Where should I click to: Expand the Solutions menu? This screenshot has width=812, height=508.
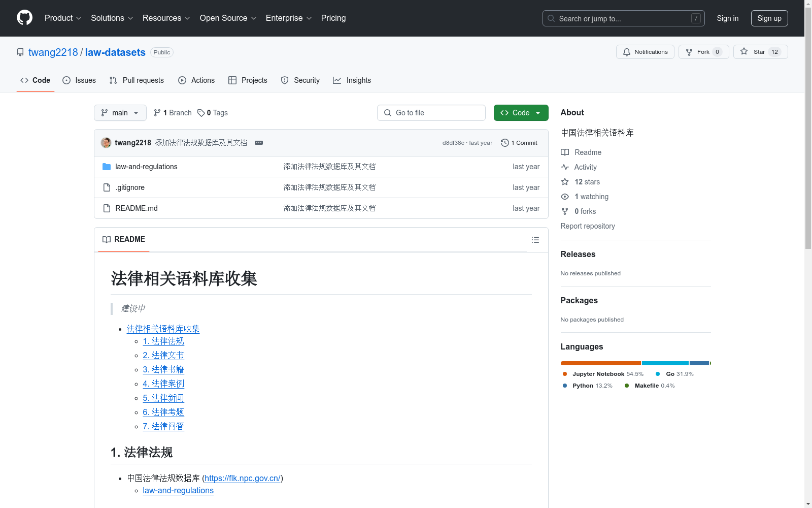click(x=112, y=18)
